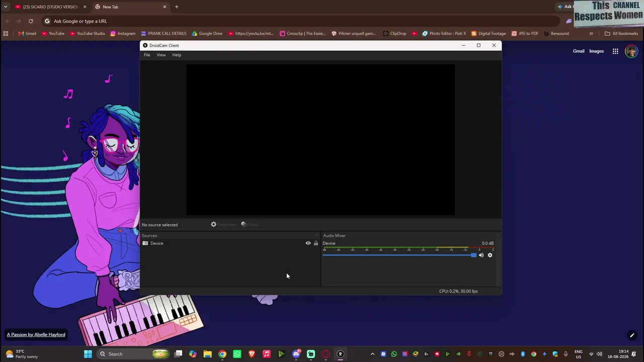Viewport: 644px width, 362px height.
Task: Click the taskbar Search box
Action: [x=132, y=354]
